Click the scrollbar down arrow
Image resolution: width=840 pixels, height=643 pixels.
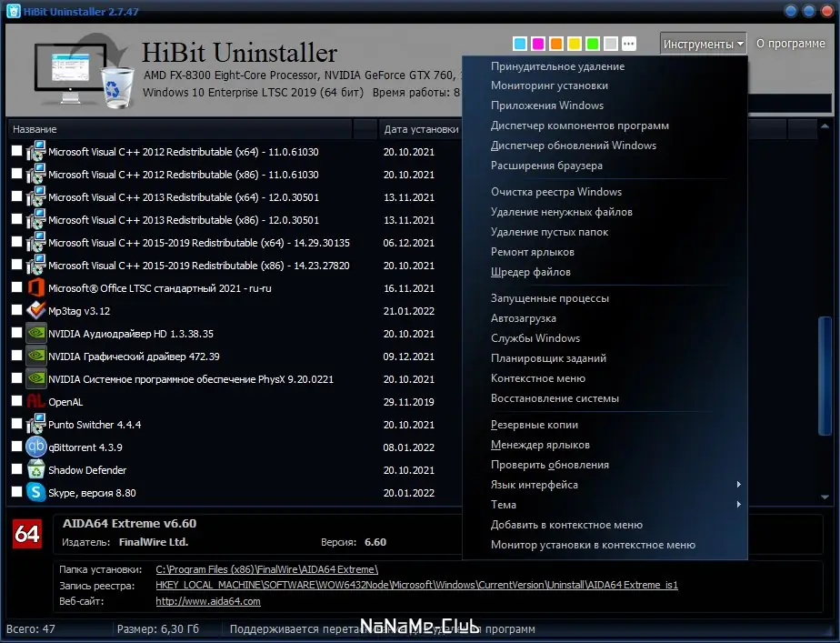tap(825, 497)
